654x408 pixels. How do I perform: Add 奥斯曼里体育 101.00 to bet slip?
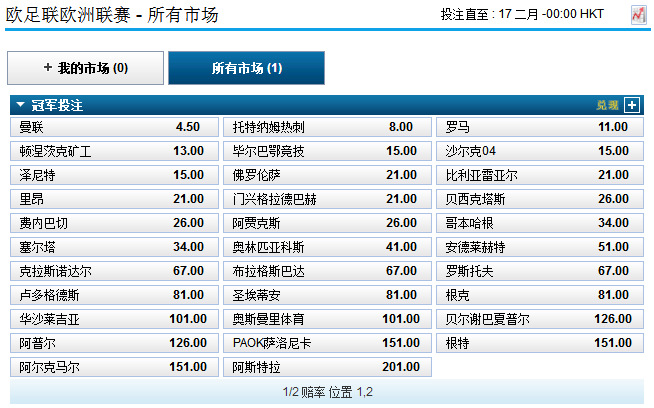point(327,319)
